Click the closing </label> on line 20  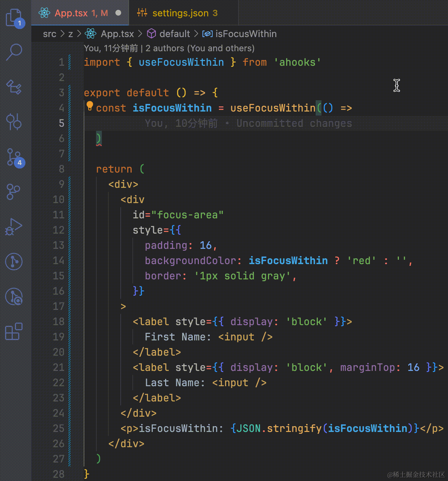coord(157,352)
